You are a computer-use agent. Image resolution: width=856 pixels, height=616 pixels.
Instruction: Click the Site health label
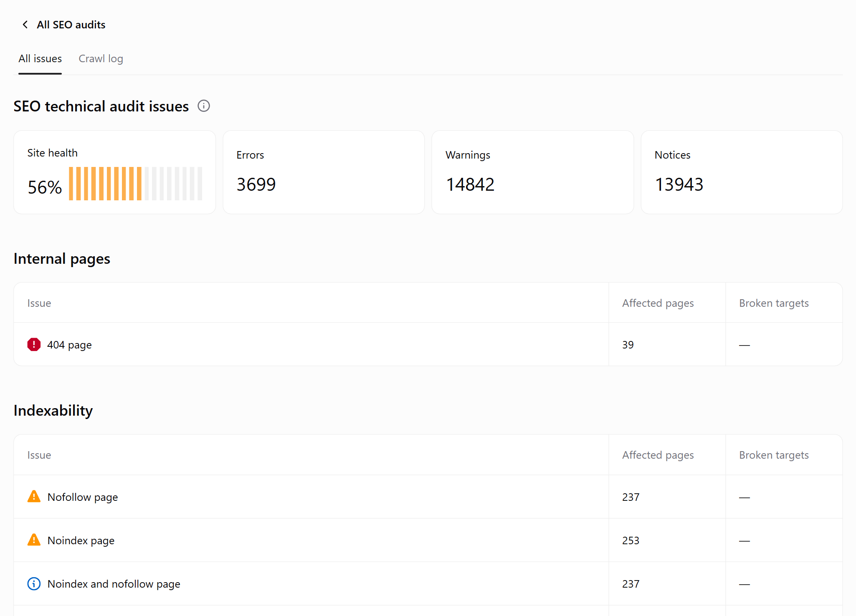pyautogui.click(x=53, y=153)
